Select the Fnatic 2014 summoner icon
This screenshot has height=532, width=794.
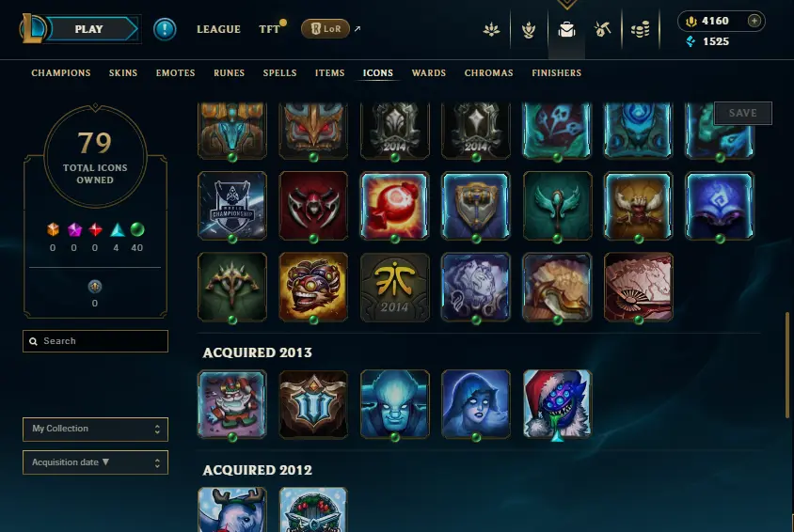click(x=394, y=288)
